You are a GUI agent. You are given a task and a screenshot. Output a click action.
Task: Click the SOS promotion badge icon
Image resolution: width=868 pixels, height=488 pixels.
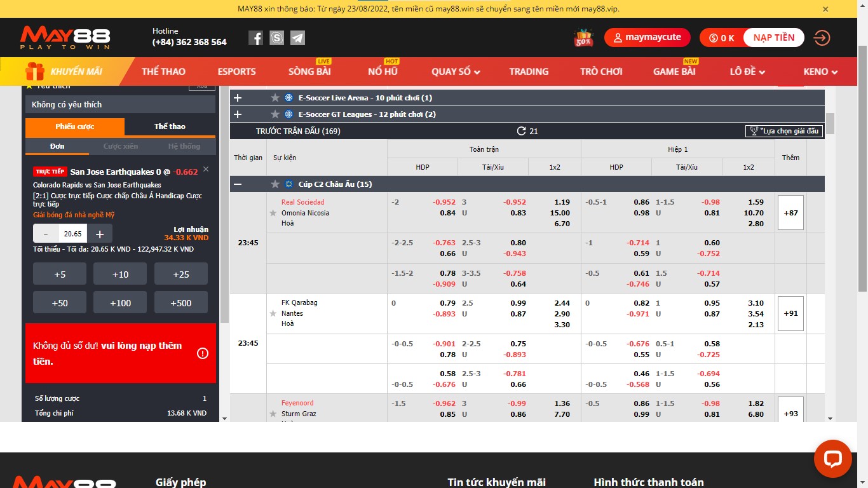(583, 38)
